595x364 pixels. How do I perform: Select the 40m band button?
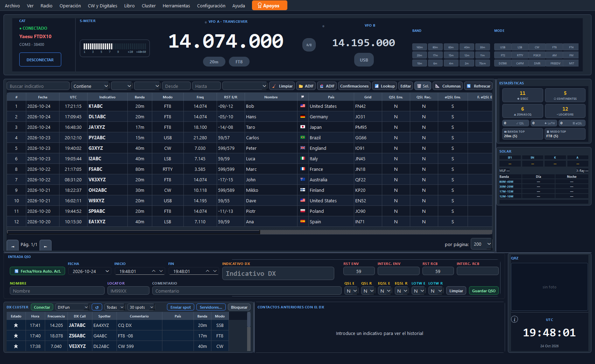pyautogui.click(x=467, y=47)
